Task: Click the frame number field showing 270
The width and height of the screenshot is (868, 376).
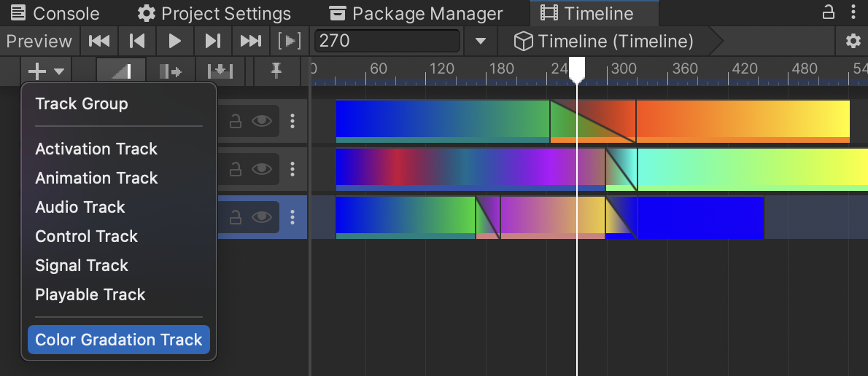Action: click(387, 41)
